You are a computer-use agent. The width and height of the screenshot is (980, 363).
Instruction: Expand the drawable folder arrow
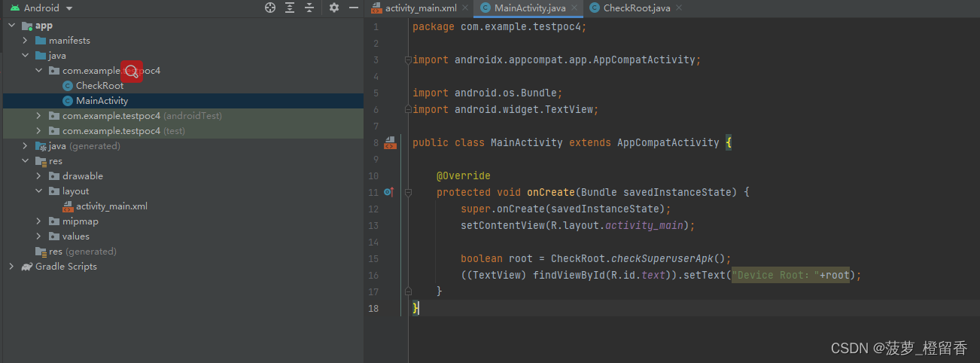(x=39, y=176)
